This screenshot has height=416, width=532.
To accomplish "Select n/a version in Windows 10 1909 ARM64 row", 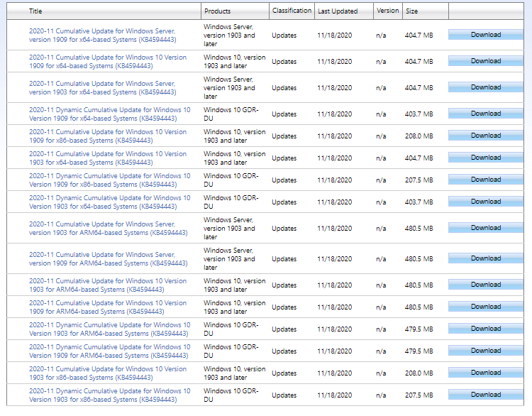I will click(381, 307).
